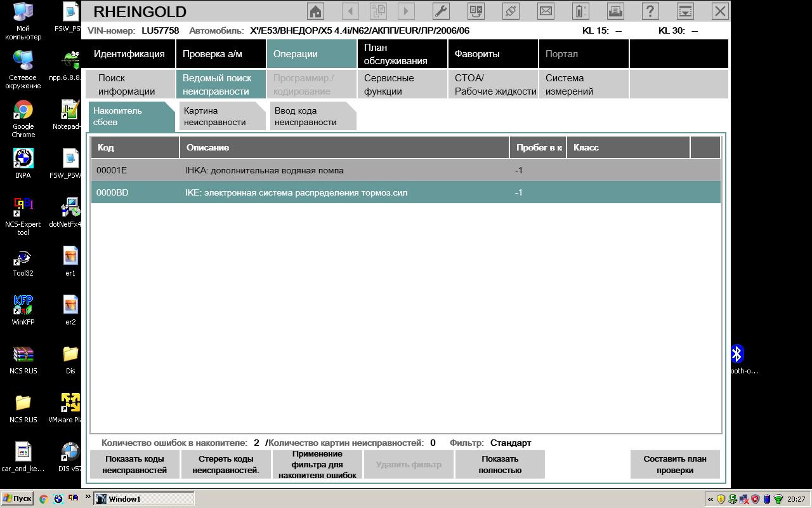Sort by Пробег в км column header
The height and width of the screenshot is (508, 812).
[x=538, y=147]
